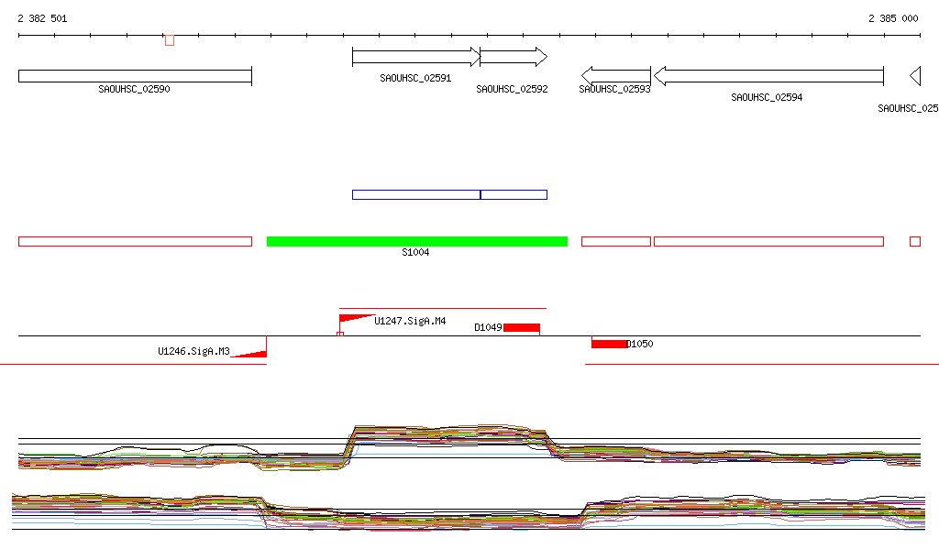Click the SAOUHSC_02591 gene arrow
The image size is (939, 560).
point(416,57)
